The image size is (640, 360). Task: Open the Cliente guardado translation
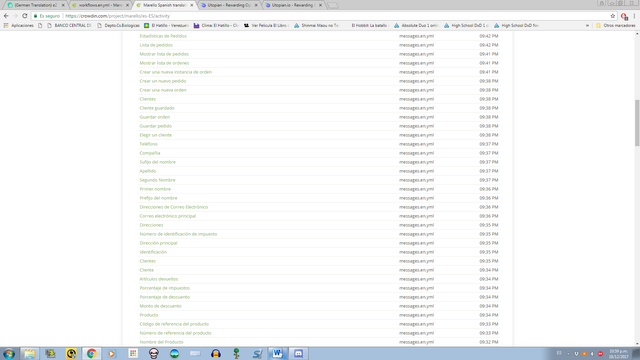click(157, 108)
